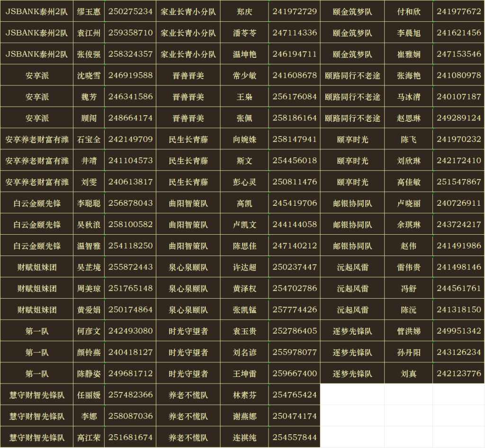Select name 林素芬
485x448 pixels.
coord(244,395)
